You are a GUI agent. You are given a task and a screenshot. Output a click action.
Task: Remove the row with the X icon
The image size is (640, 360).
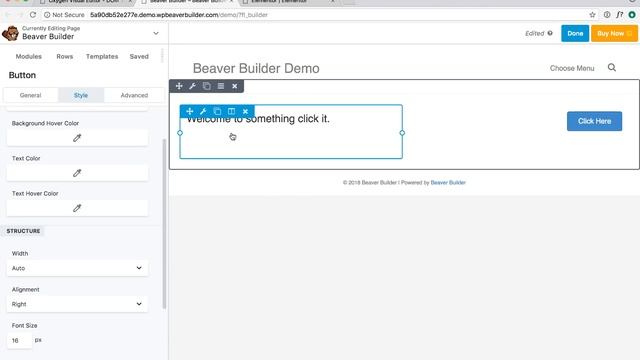(235, 86)
